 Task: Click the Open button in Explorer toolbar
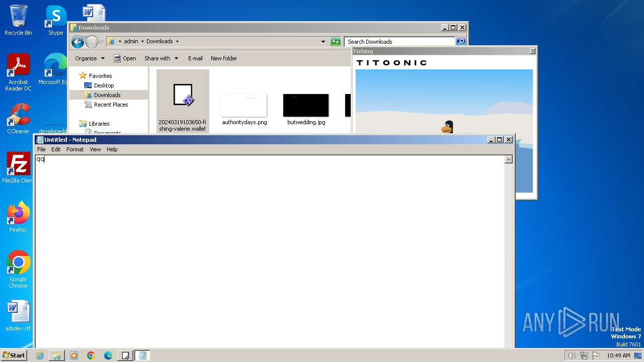pos(125,58)
